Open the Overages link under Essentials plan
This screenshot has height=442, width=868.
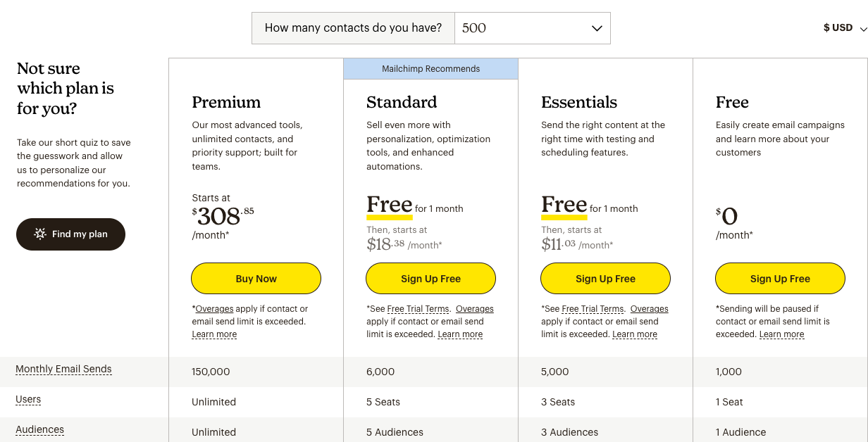pyautogui.click(x=649, y=309)
